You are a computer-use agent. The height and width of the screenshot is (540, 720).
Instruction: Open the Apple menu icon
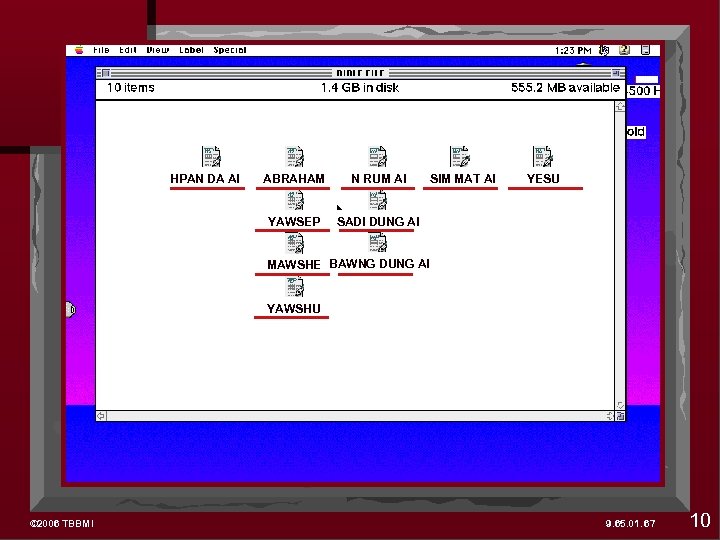point(79,50)
